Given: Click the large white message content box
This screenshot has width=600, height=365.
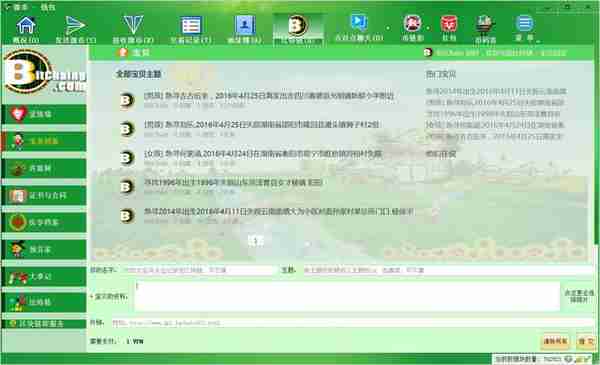Looking at the screenshot, I should (x=347, y=296).
